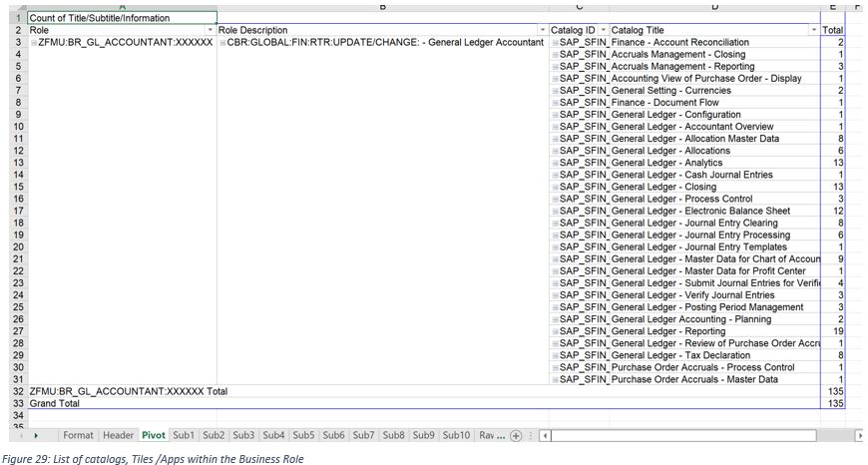Select 'General Ledger - Master Data for Profit Center' cell

click(x=714, y=271)
